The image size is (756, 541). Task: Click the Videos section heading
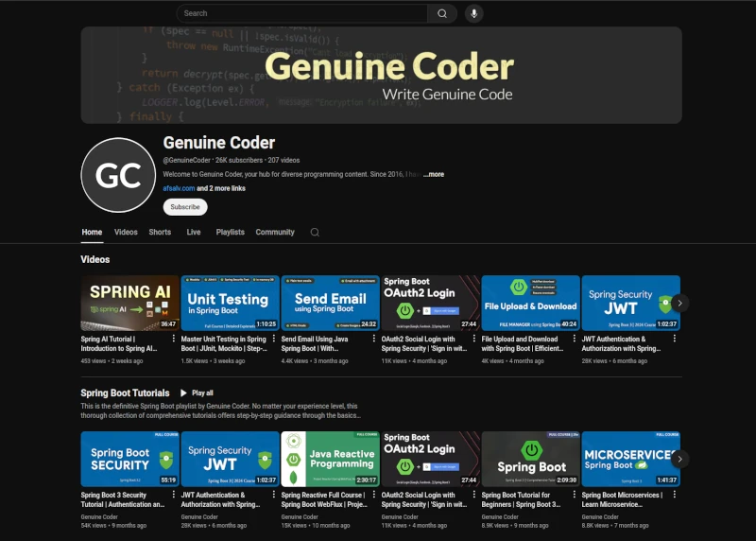95,260
